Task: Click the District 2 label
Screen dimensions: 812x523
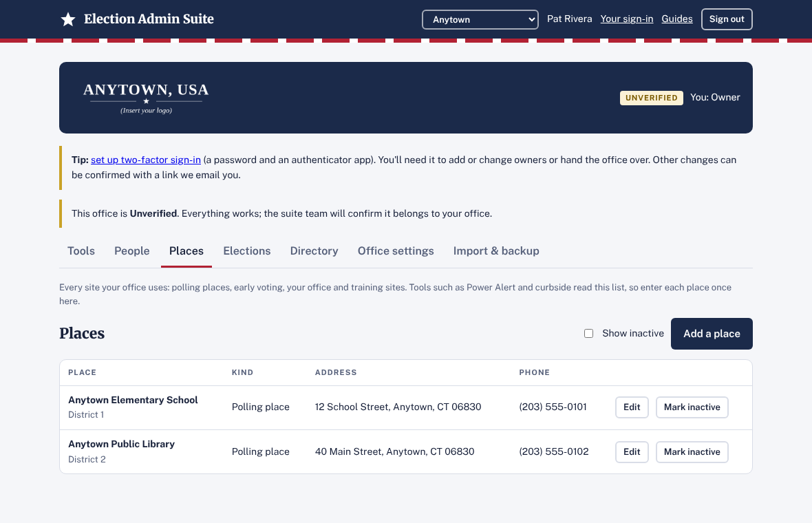Action: 87,459
